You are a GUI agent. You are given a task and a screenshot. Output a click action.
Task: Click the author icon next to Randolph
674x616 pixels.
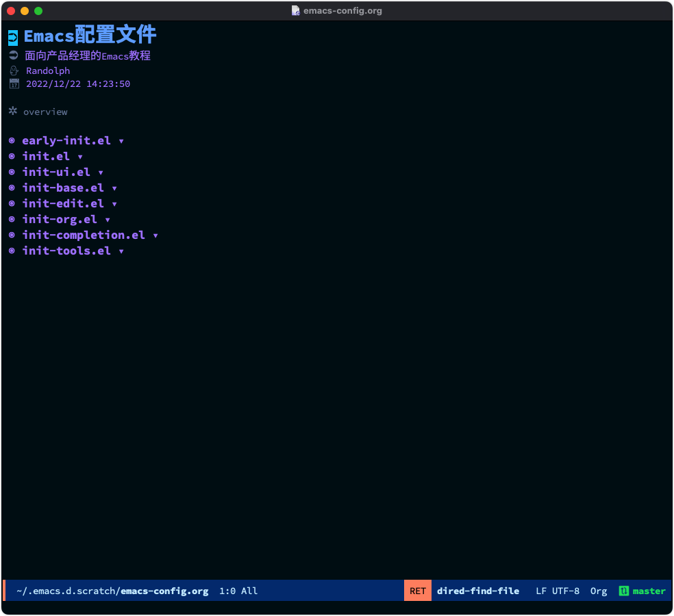click(14, 71)
